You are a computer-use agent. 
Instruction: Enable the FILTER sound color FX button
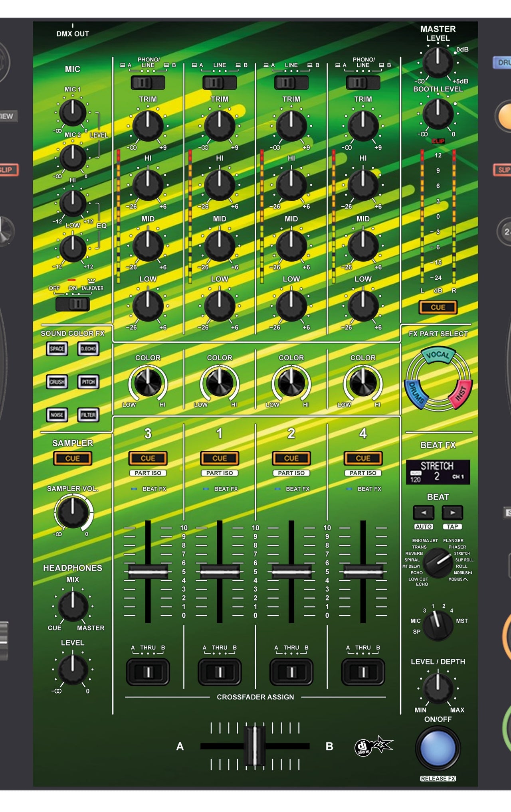[x=88, y=415]
